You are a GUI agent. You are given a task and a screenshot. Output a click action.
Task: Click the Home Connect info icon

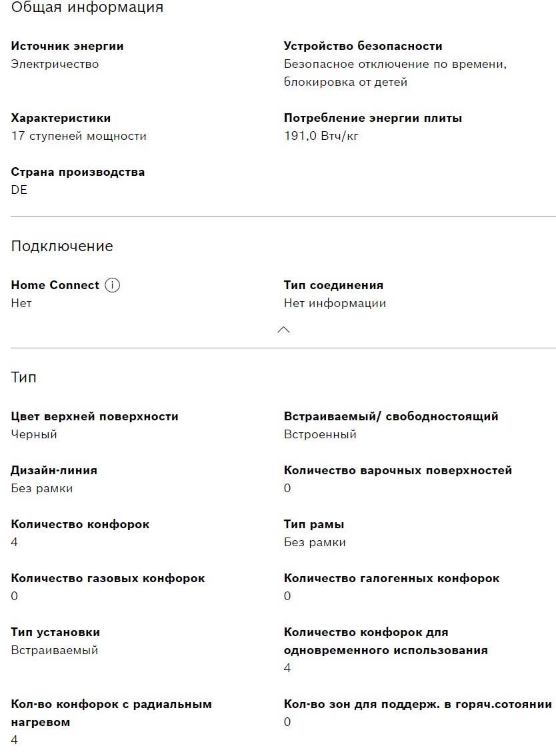(x=113, y=285)
